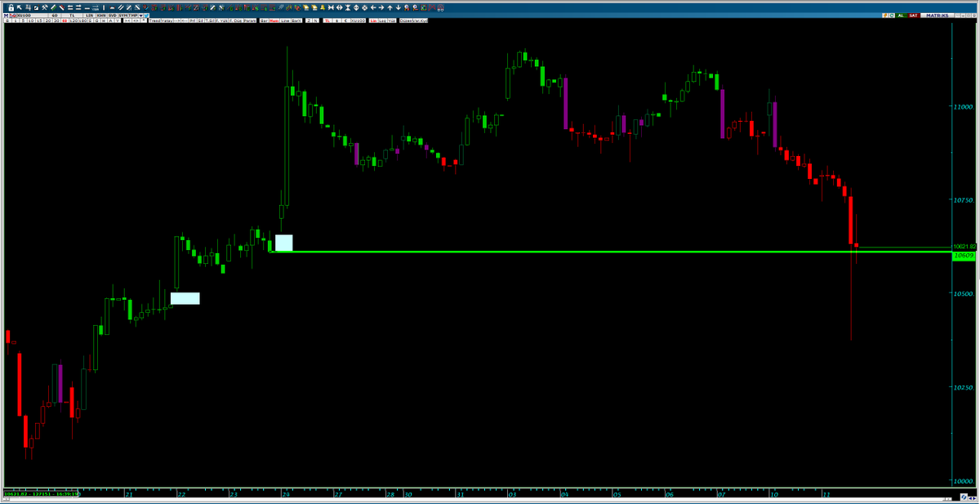Click the Twitter bird share icon
980x504 pixels.
(x=146, y=16)
